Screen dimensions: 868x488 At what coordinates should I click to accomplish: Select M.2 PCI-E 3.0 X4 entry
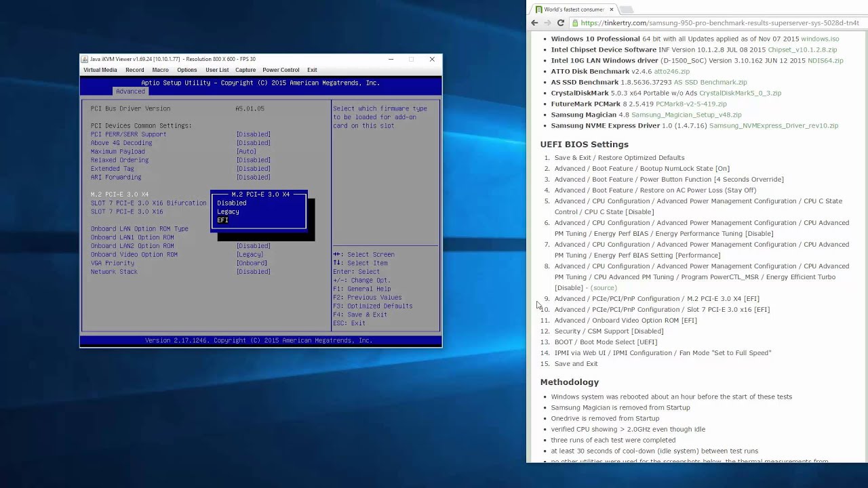pyautogui.click(x=119, y=195)
